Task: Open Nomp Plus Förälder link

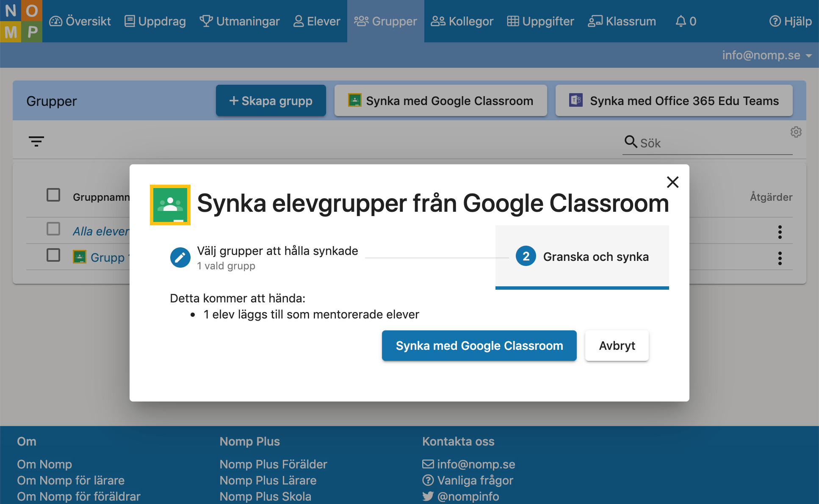Action: point(273,464)
